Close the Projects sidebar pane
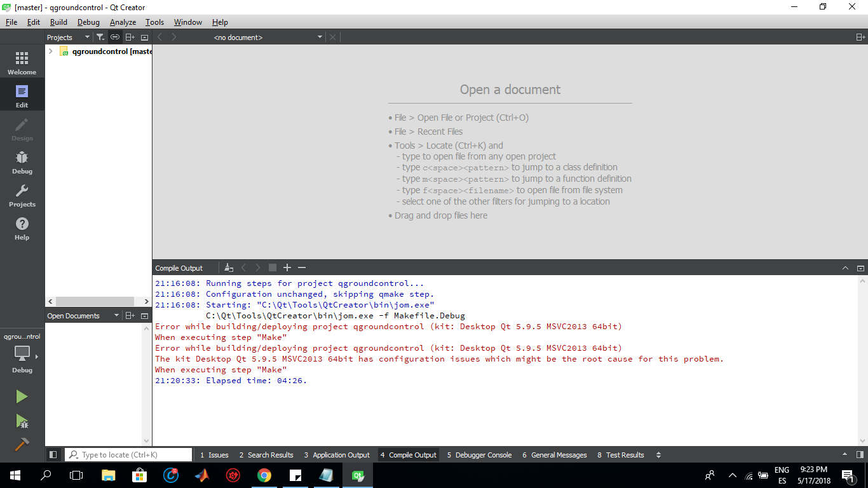 144,37
